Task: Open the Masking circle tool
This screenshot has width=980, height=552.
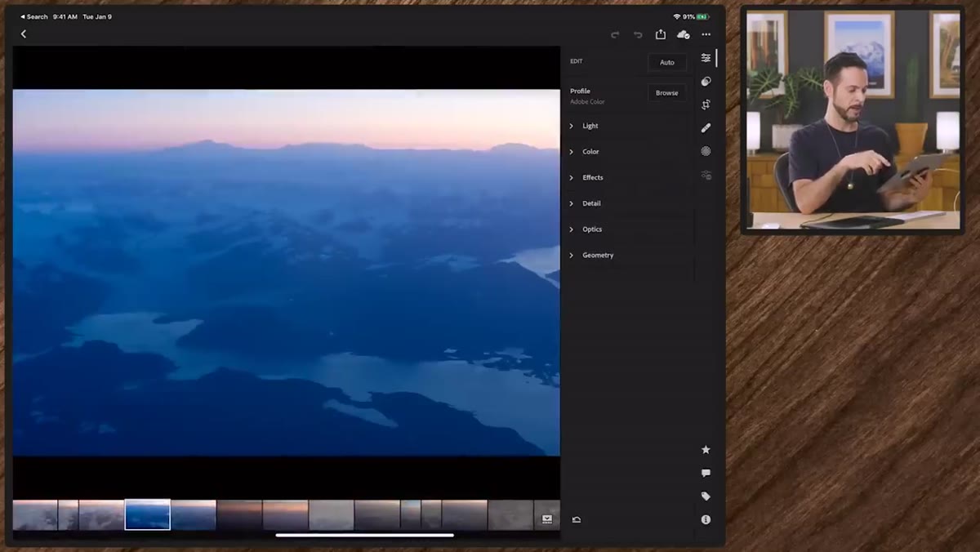Action: [x=706, y=151]
